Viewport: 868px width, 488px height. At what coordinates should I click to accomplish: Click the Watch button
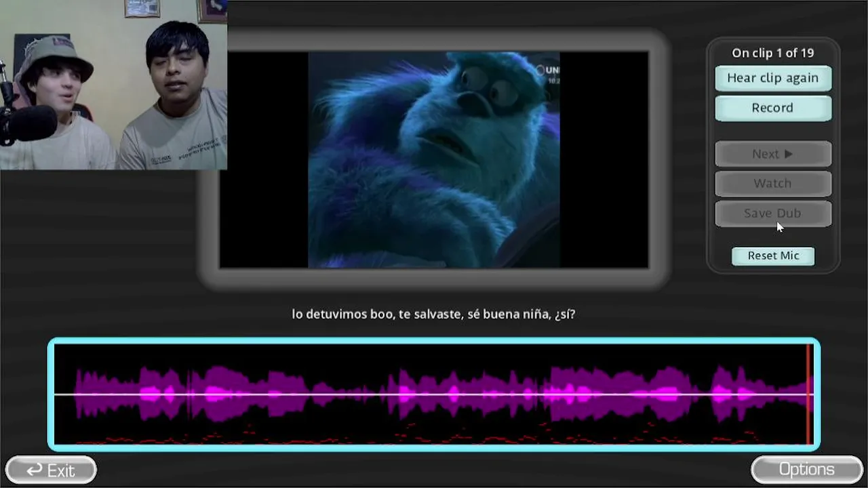(x=773, y=184)
